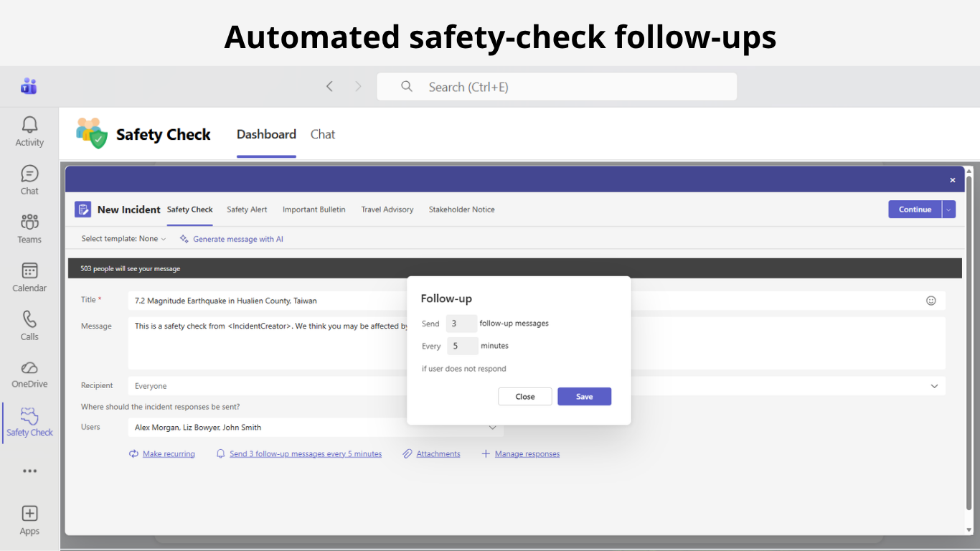
Task: Close the New Incident panel with X
Action: [x=953, y=180]
